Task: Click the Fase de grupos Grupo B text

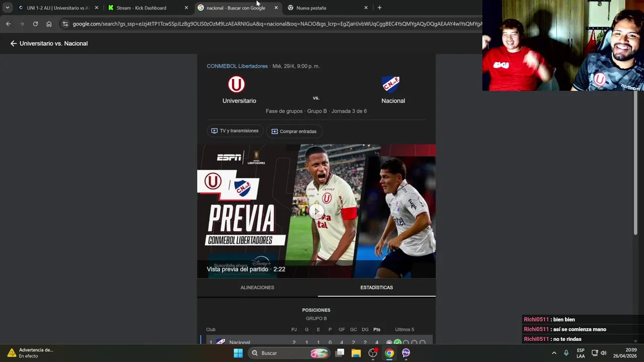Action: 296,111
